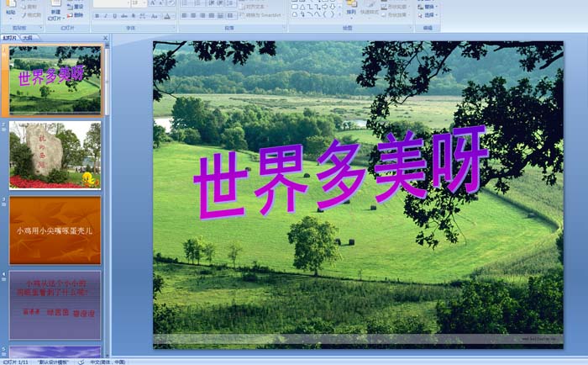Click the clear formatting button
This screenshot has width=588, height=365.
point(171,3)
